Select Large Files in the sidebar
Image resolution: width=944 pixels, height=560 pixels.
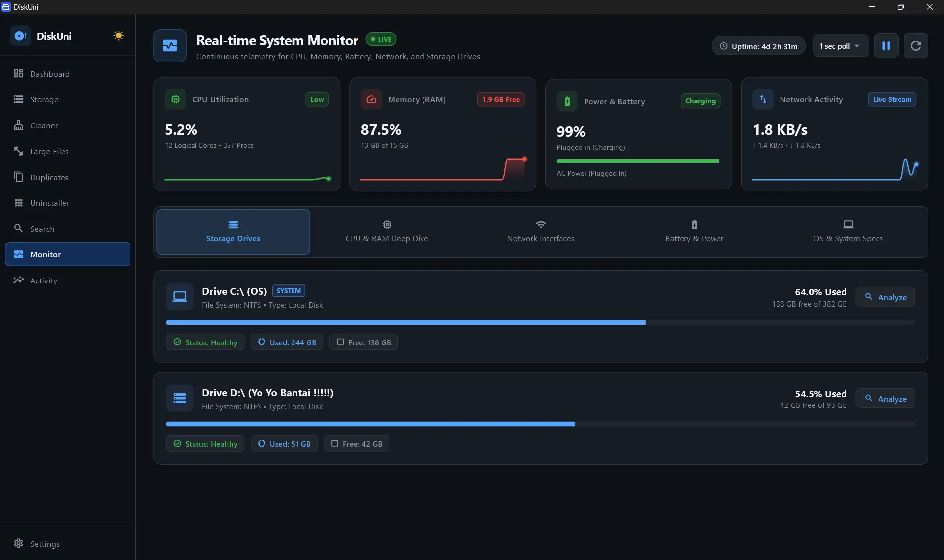(x=67, y=151)
